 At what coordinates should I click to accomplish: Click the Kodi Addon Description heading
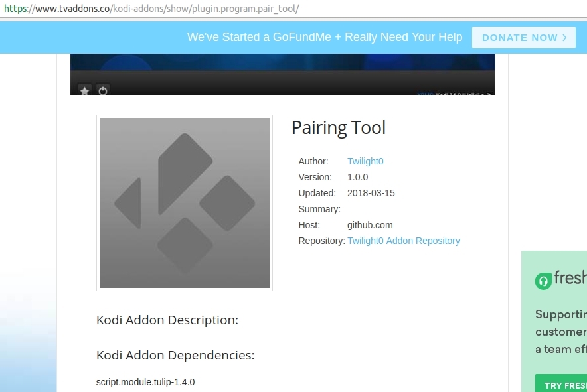[x=167, y=320]
